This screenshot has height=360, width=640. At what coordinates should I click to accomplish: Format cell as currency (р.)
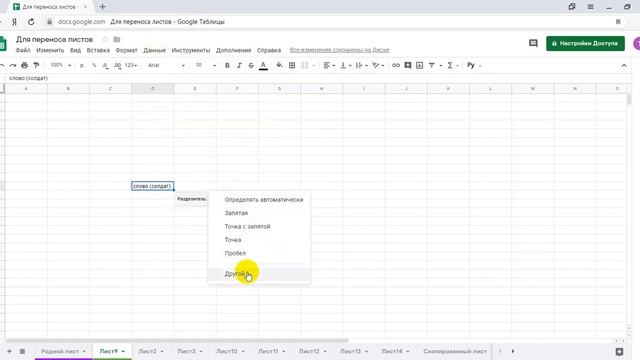(82, 65)
